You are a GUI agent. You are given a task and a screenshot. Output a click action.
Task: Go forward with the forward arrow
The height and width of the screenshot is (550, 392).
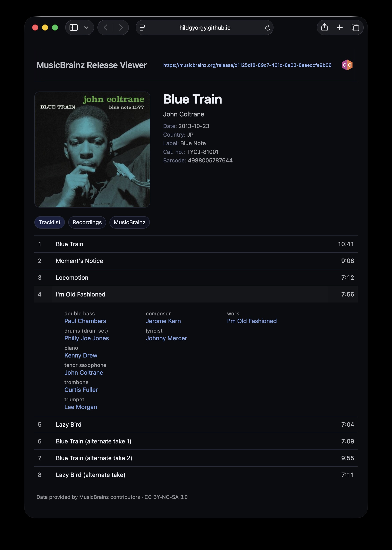point(121,27)
